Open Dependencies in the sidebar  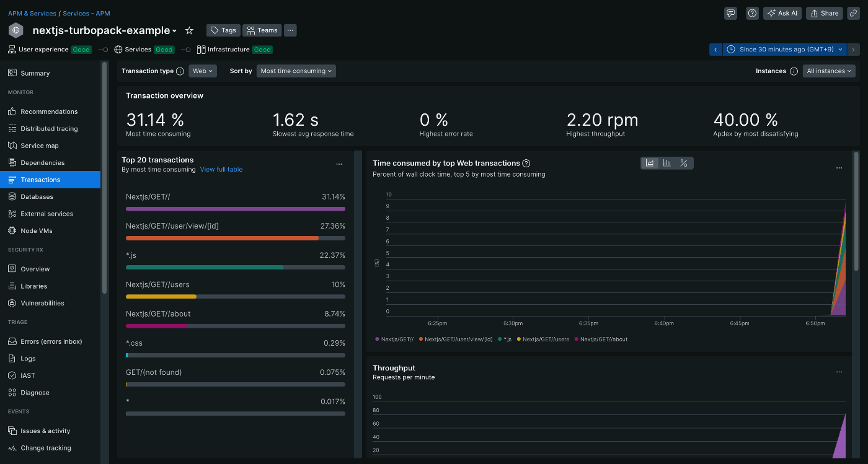coord(50,163)
